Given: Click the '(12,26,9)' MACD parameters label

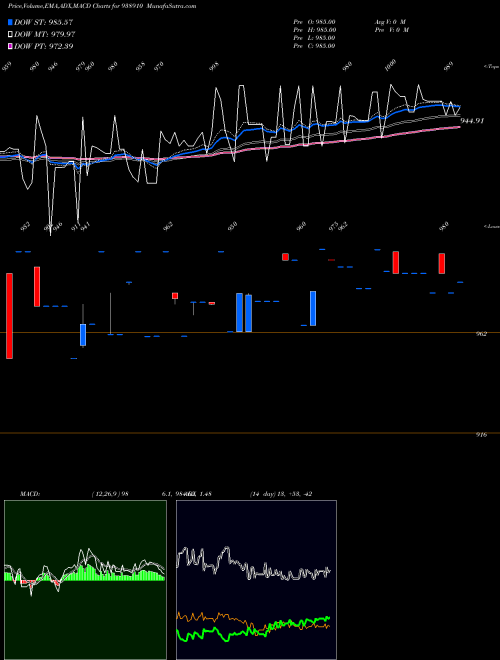Looking at the screenshot, I should 106,494.
